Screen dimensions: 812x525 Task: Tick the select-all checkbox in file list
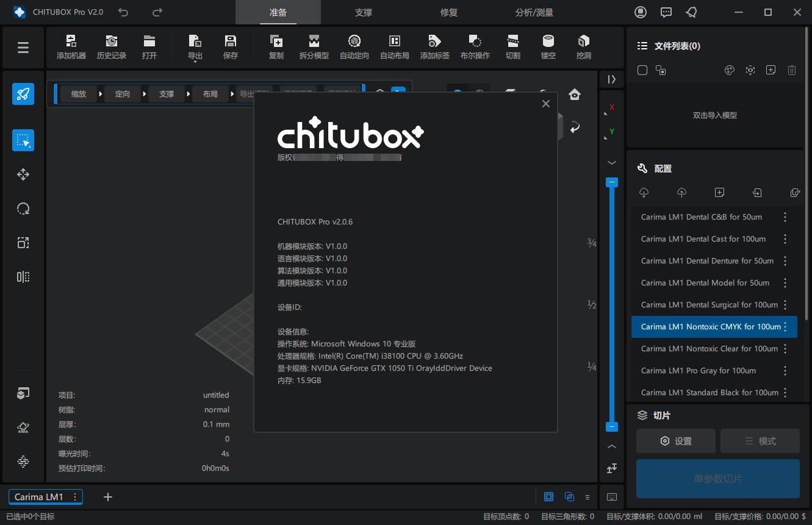point(642,70)
